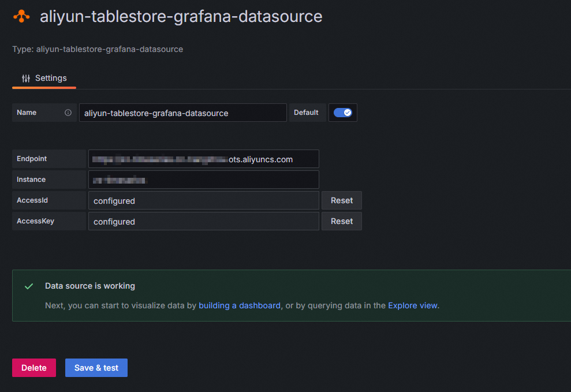Reset the AccessId value
Image resolution: width=571 pixels, height=392 pixels.
[x=342, y=200]
